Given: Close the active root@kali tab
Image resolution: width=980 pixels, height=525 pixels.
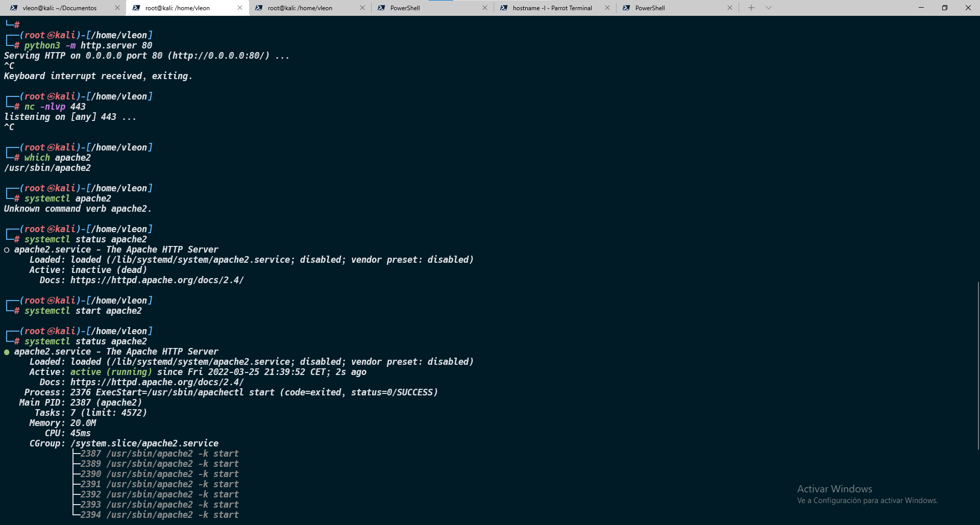Looking at the screenshot, I should tap(240, 8).
